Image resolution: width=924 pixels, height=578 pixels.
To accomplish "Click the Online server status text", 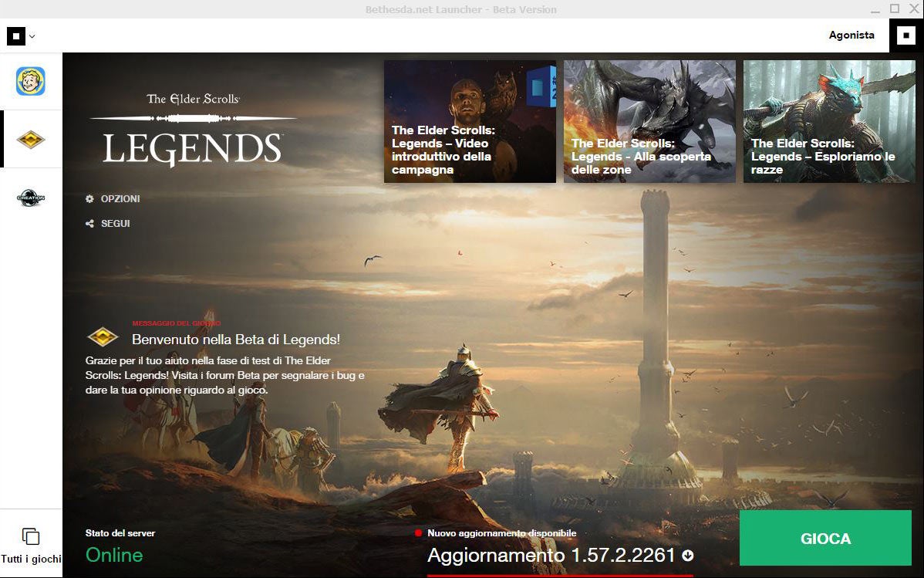I will pyautogui.click(x=114, y=555).
